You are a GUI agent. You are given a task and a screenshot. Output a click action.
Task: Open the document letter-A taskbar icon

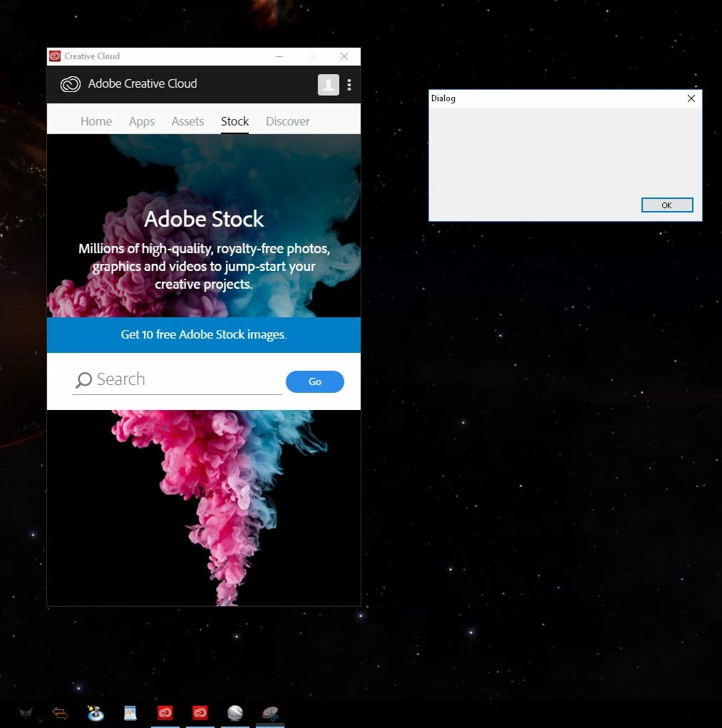pos(130,713)
